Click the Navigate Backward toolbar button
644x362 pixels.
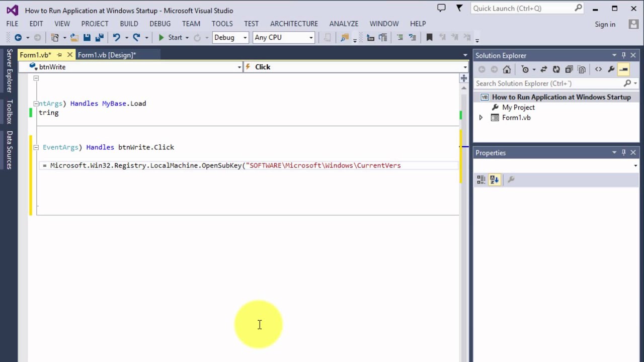[18, 37]
